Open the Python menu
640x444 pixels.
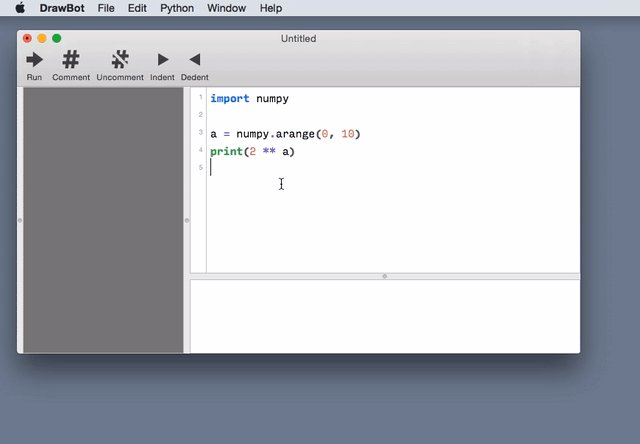tap(177, 8)
